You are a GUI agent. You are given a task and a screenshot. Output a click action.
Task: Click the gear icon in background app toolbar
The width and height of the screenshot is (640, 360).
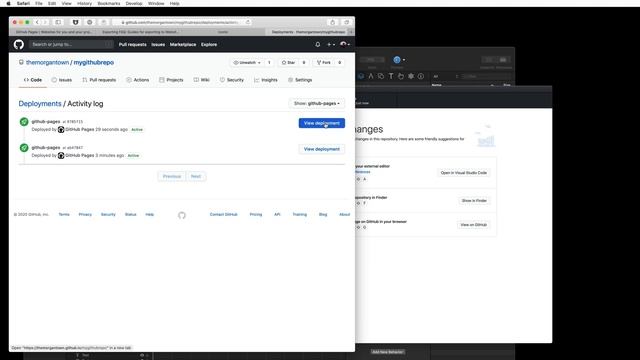pyautogui.click(x=411, y=76)
